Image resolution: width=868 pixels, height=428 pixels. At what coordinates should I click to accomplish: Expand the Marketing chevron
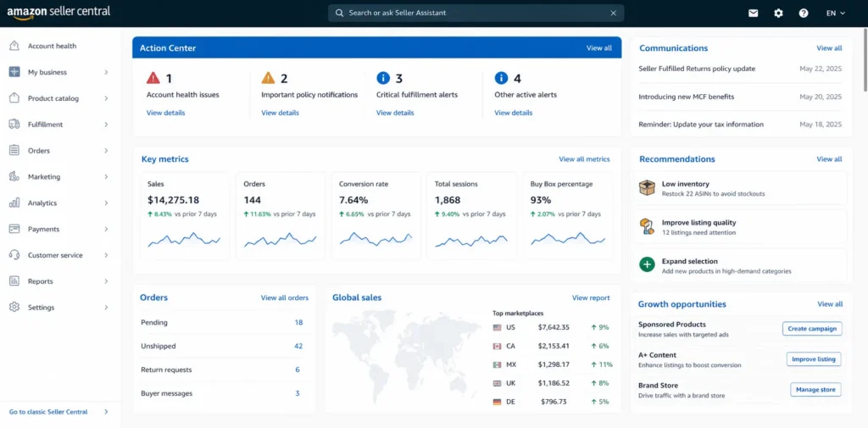(106, 176)
